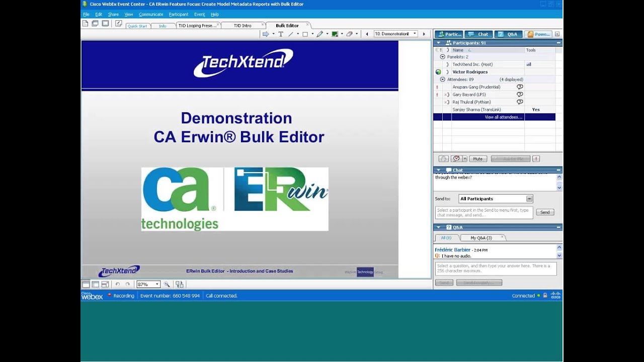
Task: Click the zoom magnifier icon
Action: tap(167, 285)
